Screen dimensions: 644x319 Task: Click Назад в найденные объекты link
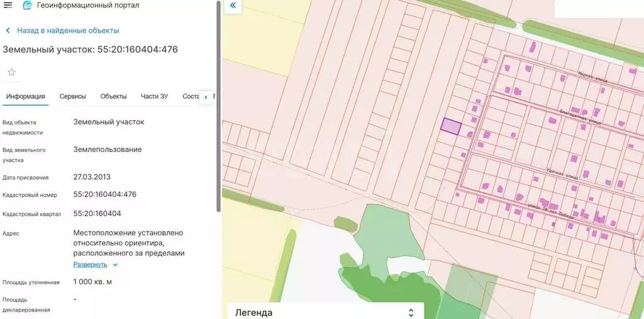point(68,31)
